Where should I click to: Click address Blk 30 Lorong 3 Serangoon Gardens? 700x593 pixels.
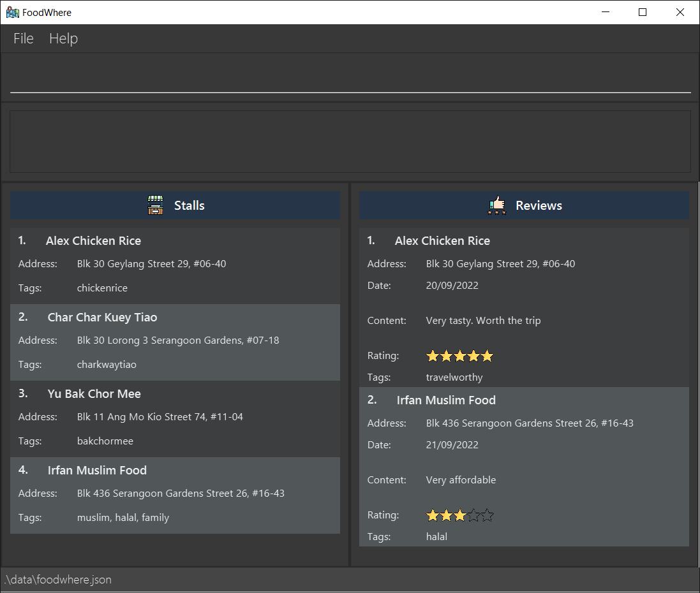[x=178, y=340]
